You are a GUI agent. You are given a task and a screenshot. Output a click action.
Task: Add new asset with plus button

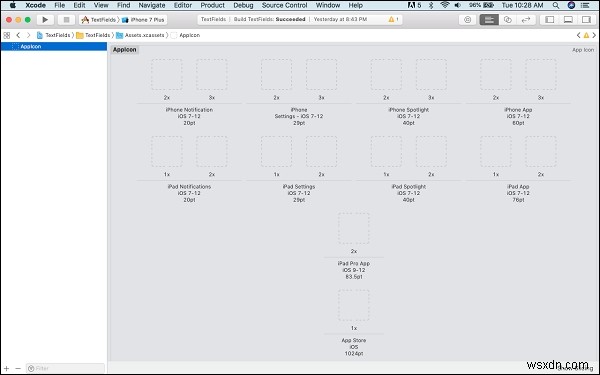(x=7, y=368)
